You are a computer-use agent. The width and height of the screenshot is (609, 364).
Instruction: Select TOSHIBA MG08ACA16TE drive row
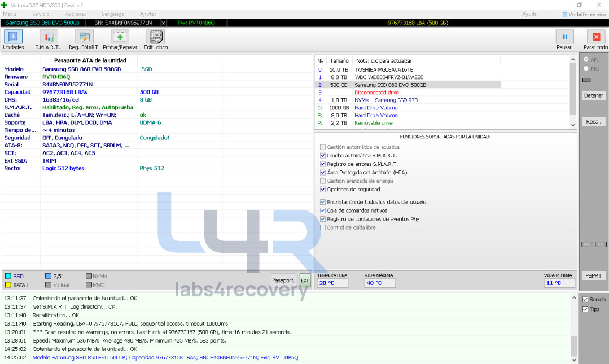[408, 70]
